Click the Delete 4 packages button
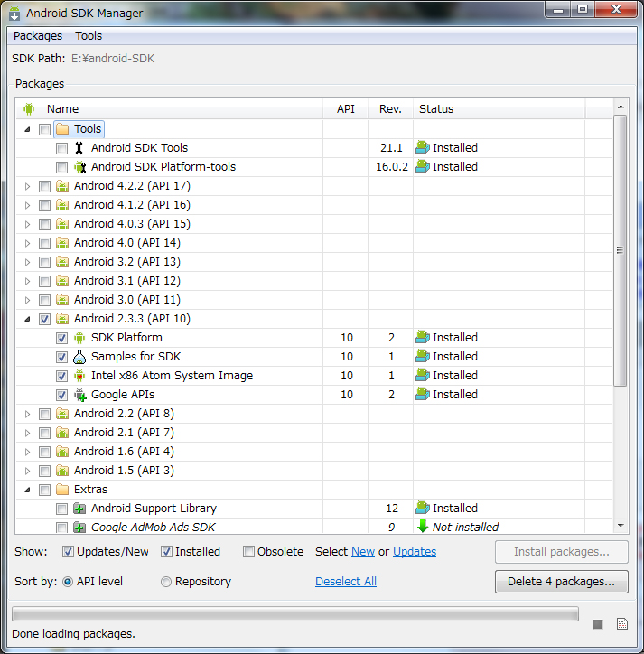 (562, 582)
